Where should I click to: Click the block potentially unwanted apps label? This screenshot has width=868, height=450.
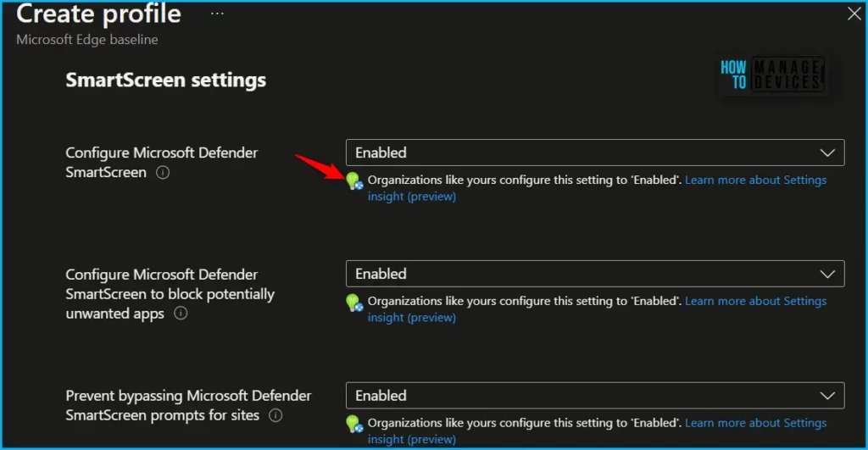tap(170, 294)
